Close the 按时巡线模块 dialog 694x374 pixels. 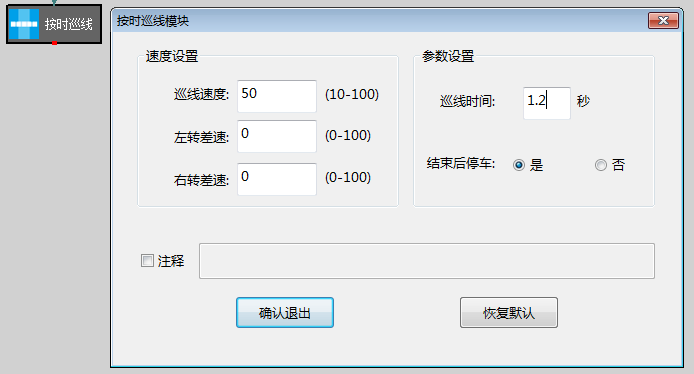click(663, 20)
